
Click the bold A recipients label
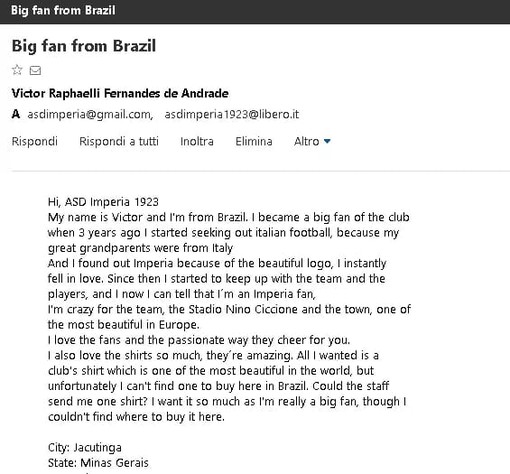pyautogui.click(x=16, y=114)
